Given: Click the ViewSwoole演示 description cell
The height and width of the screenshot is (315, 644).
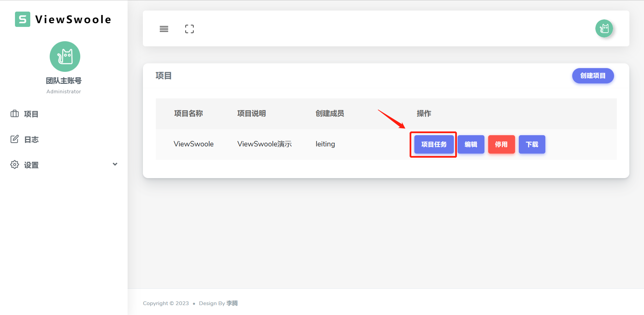Looking at the screenshot, I should (264, 144).
